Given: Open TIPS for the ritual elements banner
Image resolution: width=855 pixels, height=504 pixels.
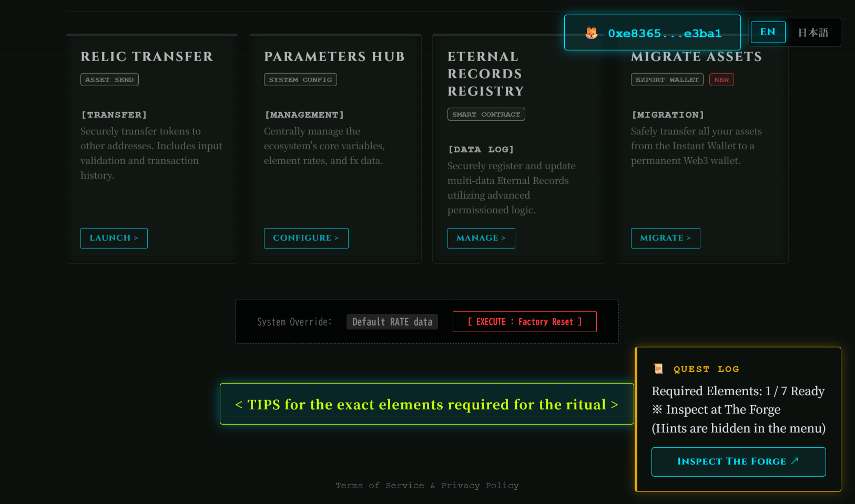Looking at the screenshot, I should point(427,404).
